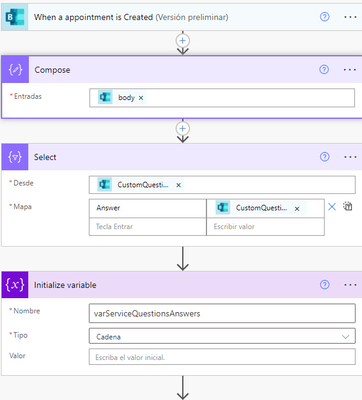Open help for Initialize variable

(x=324, y=284)
